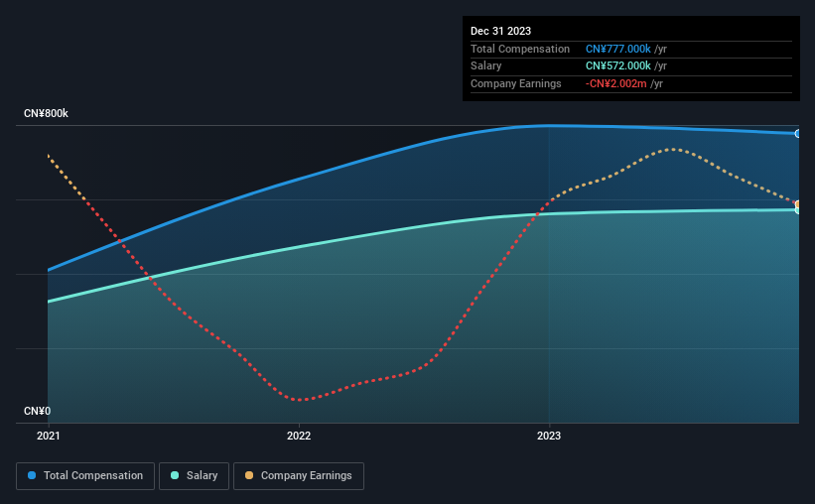Click the CN¥572.000k salary value
815x504 pixels.
[618, 66]
